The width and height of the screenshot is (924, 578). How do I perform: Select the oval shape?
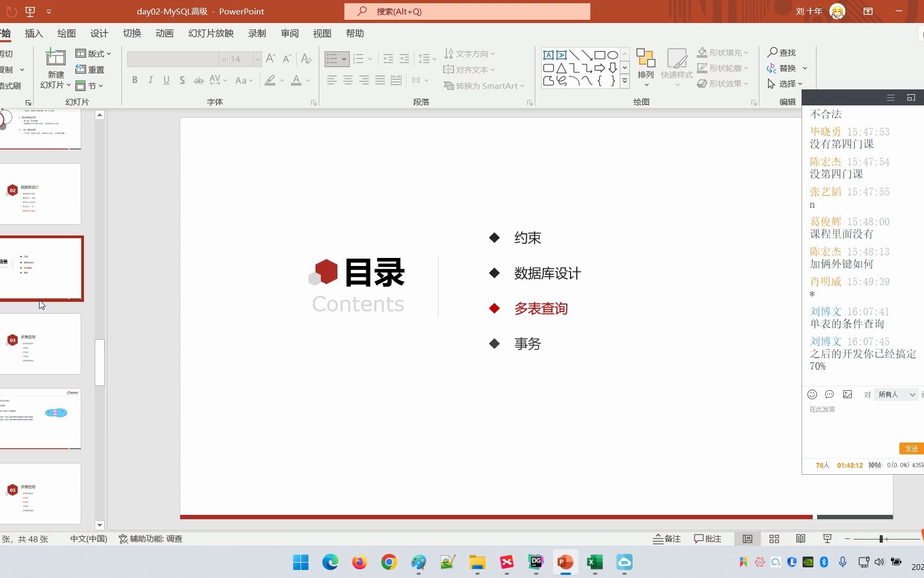[x=613, y=55]
